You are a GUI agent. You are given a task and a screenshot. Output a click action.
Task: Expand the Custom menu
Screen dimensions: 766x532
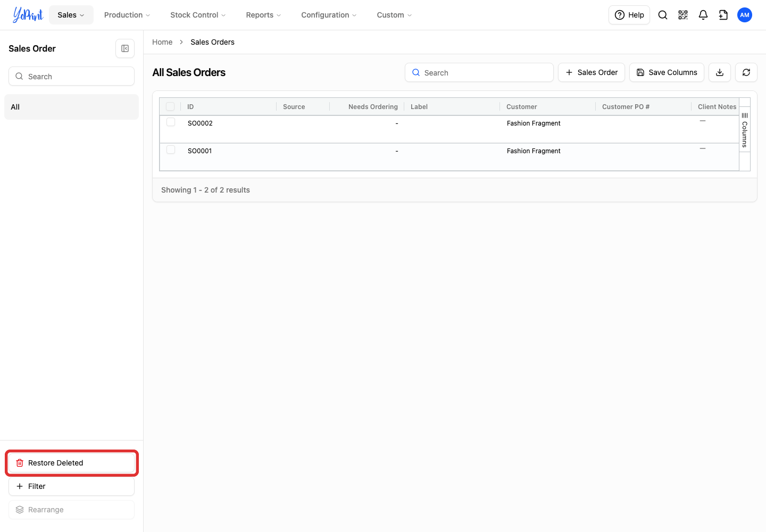(394, 15)
